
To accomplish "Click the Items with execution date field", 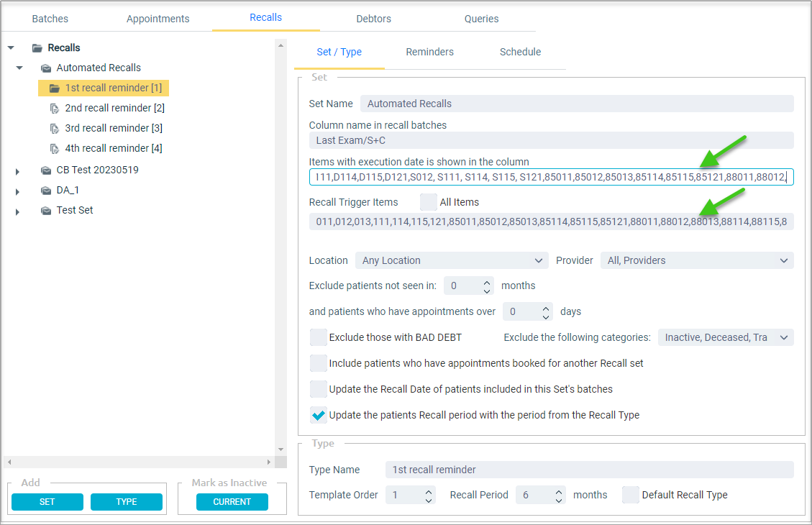I will [x=551, y=177].
